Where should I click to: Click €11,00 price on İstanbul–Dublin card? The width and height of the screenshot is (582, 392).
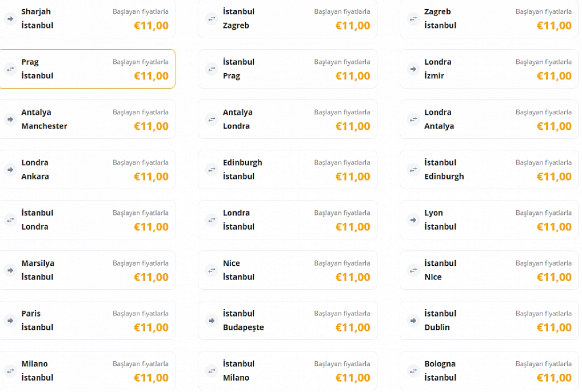click(554, 327)
